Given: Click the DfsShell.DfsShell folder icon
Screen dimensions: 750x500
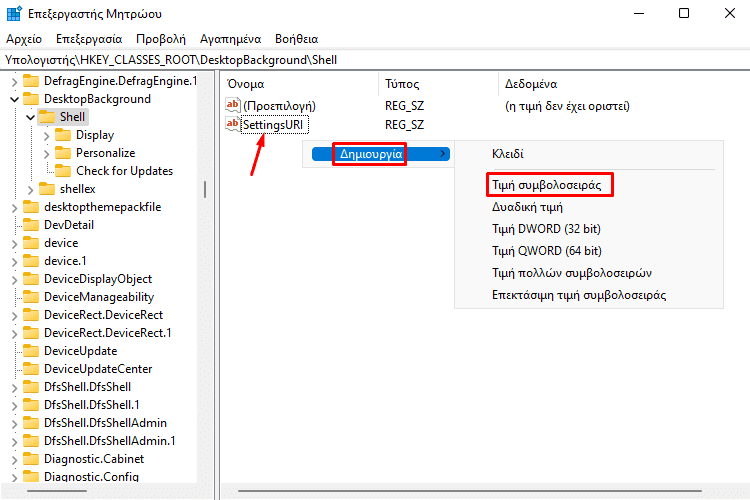Looking at the screenshot, I should [31, 387].
